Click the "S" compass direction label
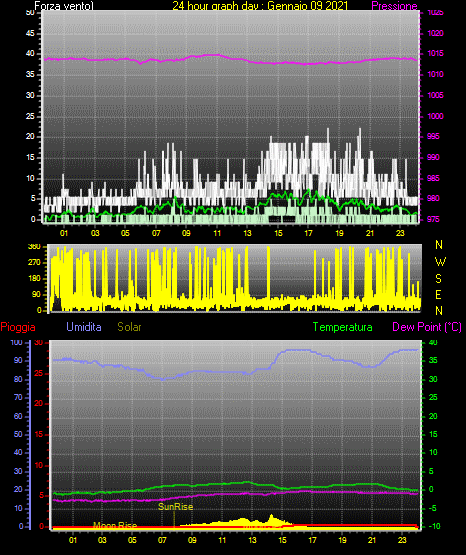 pyautogui.click(x=438, y=279)
